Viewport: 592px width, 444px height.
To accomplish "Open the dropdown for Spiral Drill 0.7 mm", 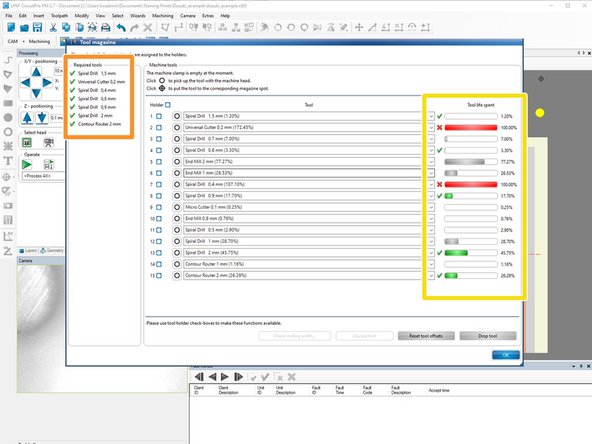I will coord(431,139).
